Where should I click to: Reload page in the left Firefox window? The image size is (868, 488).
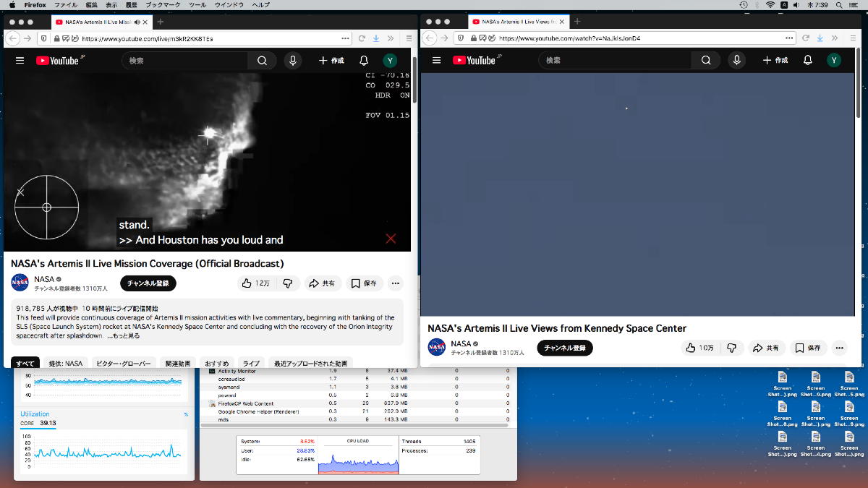click(x=362, y=38)
